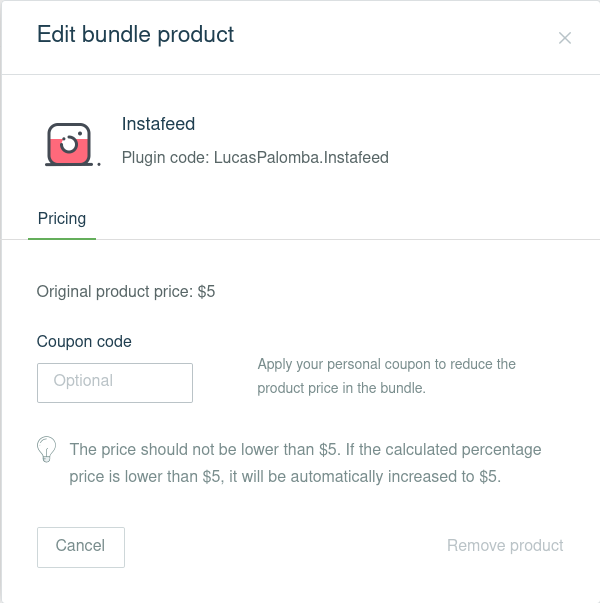Focus the Coupon code input field
The height and width of the screenshot is (603, 600).
point(115,382)
